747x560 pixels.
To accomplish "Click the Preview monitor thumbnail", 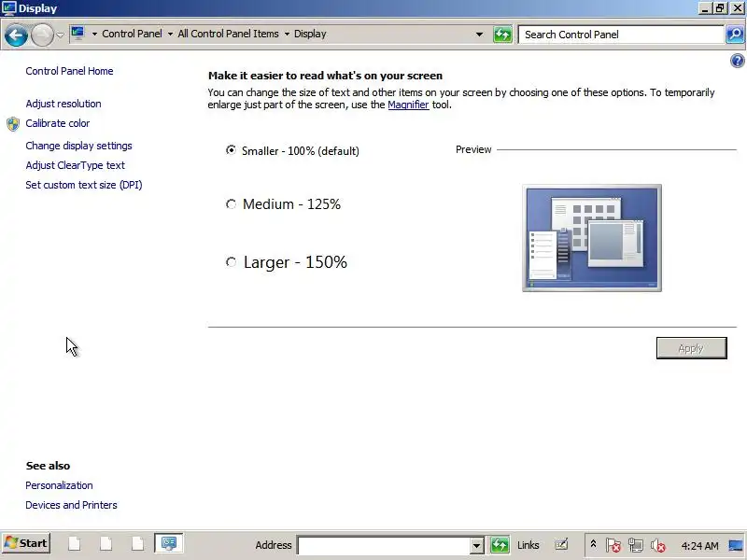I will [592, 238].
